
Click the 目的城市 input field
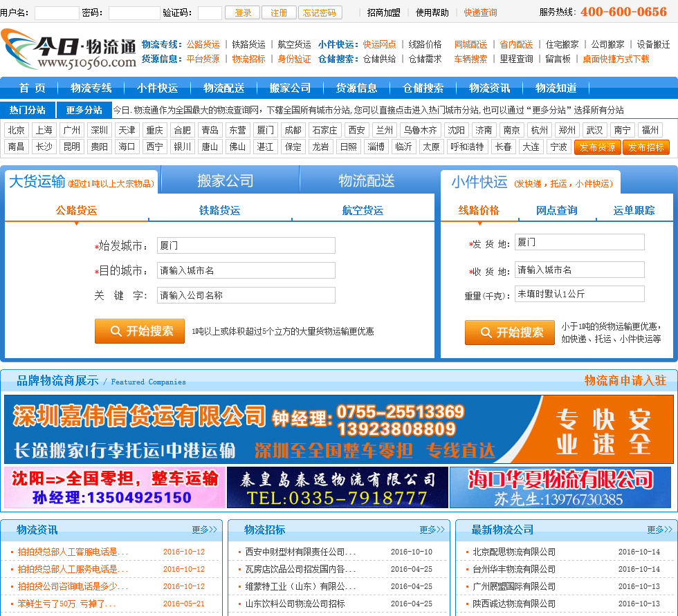tap(246, 270)
